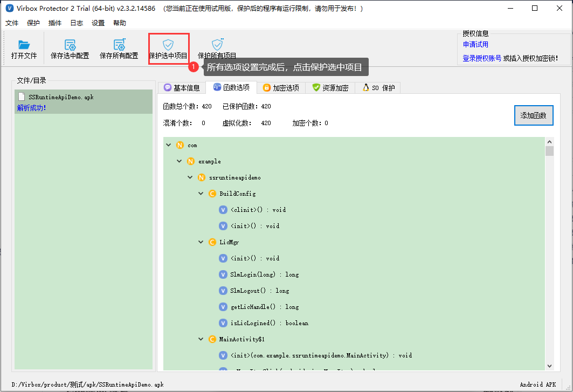
Task: Click the 申请试用 link
Action: (475, 44)
